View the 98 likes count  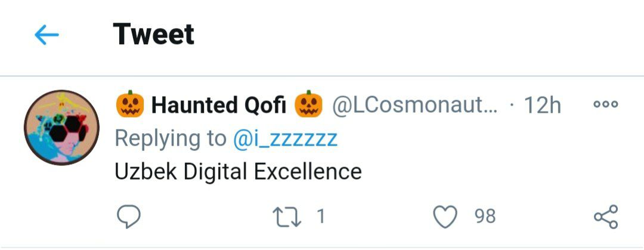[x=485, y=216]
